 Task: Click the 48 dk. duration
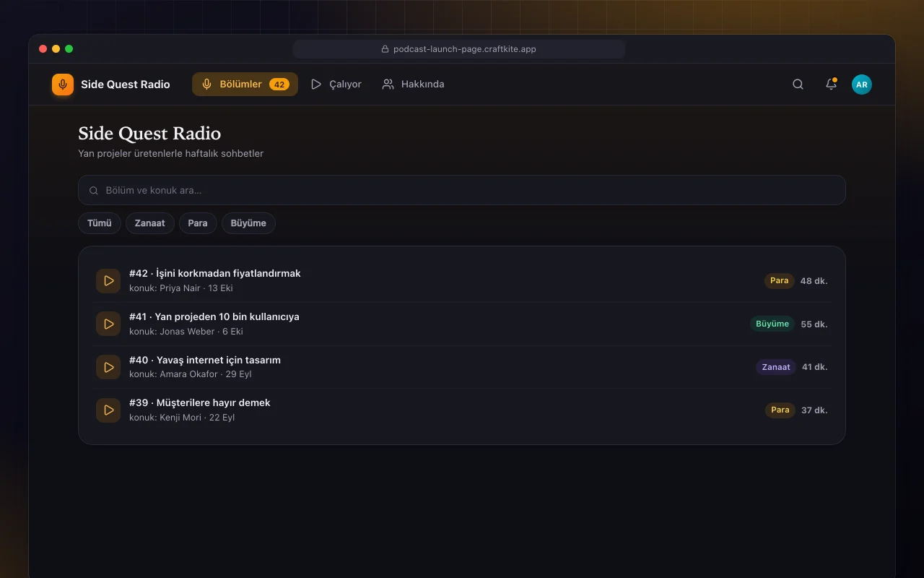[x=814, y=281]
